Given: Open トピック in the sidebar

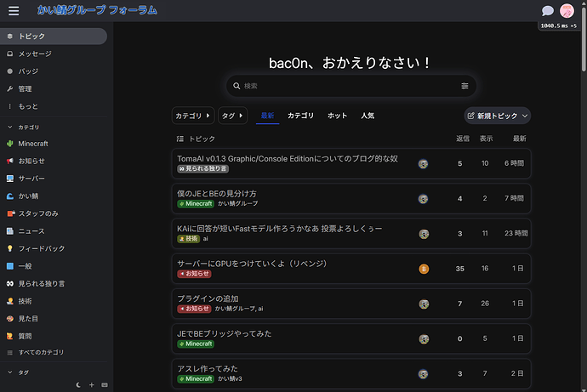Looking at the screenshot, I should pyautogui.click(x=54, y=37).
